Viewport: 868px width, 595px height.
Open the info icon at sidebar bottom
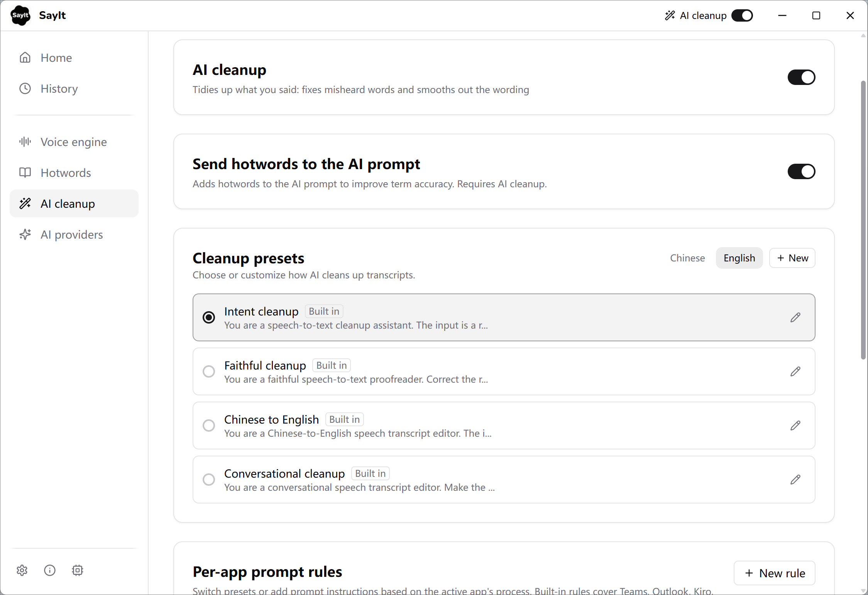(x=50, y=570)
